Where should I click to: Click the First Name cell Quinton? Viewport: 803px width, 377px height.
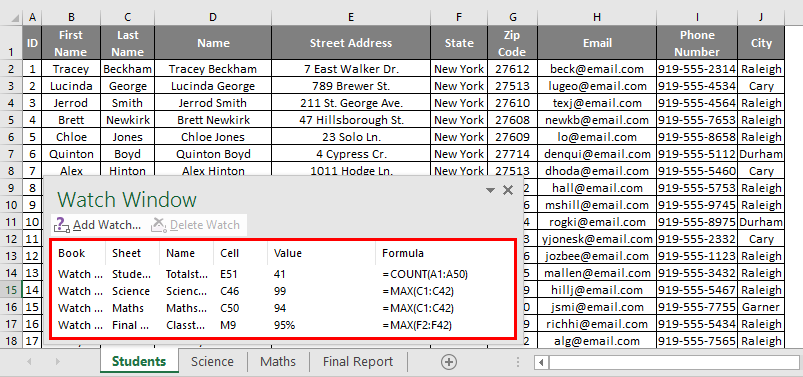[x=71, y=154]
